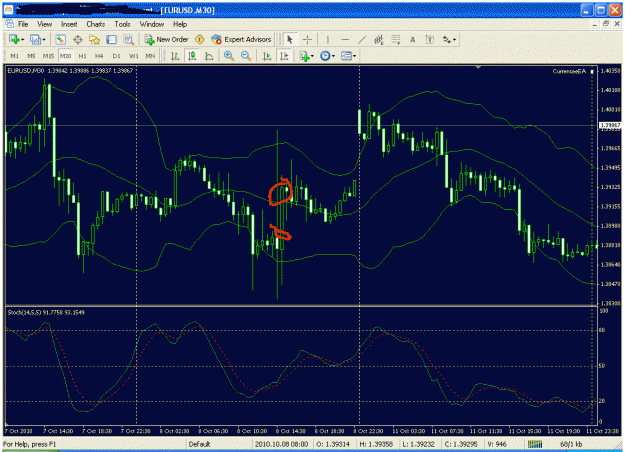Viewport: 625px width, 452px height.
Task: Open the Terminal window icon
Action: coord(111,39)
